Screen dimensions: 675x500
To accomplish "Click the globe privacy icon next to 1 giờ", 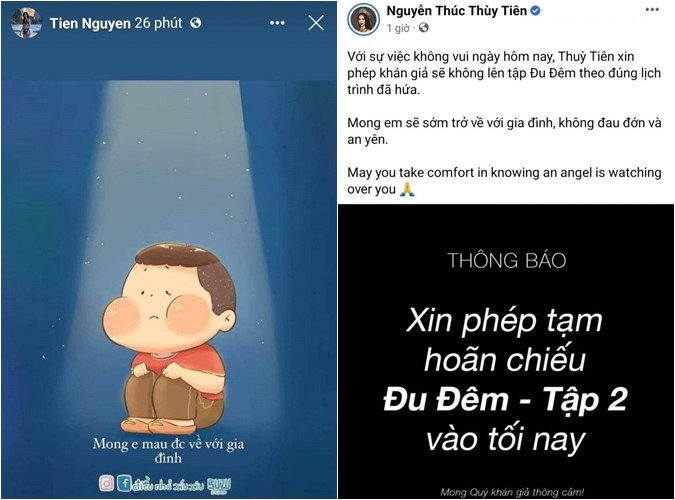I will (x=424, y=28).
